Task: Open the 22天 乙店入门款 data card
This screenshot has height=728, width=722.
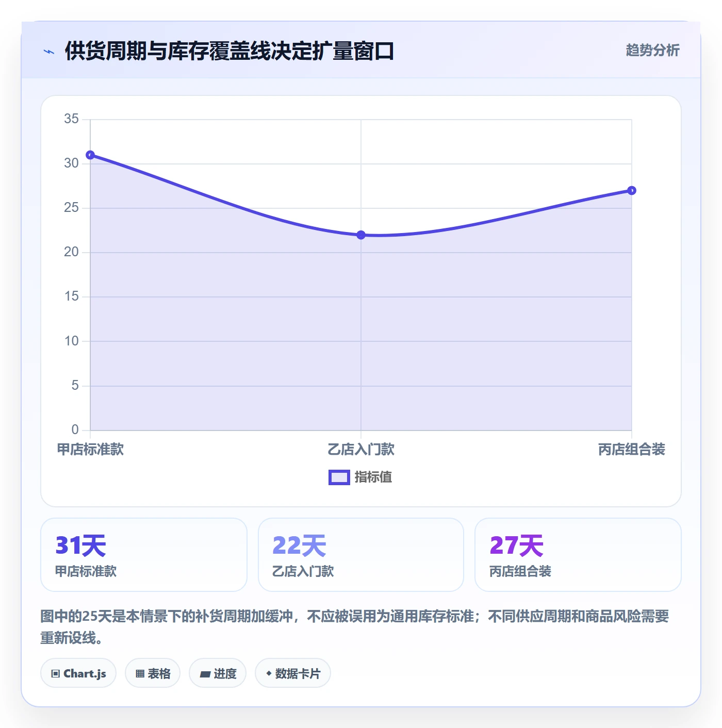Action: 361,555
